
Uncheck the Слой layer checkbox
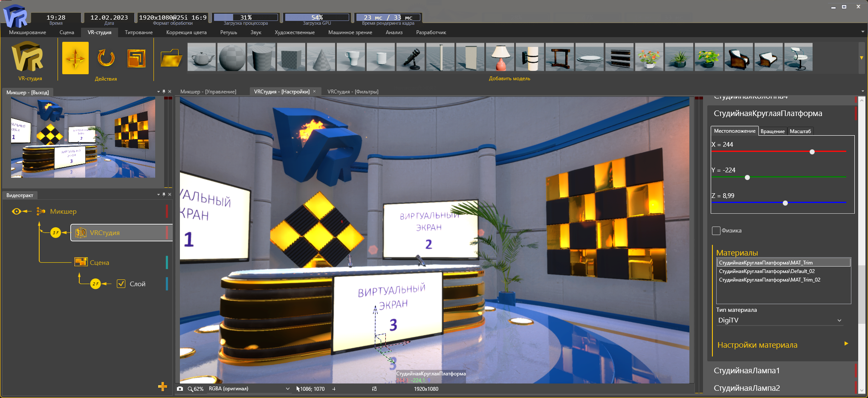(121, 284)
